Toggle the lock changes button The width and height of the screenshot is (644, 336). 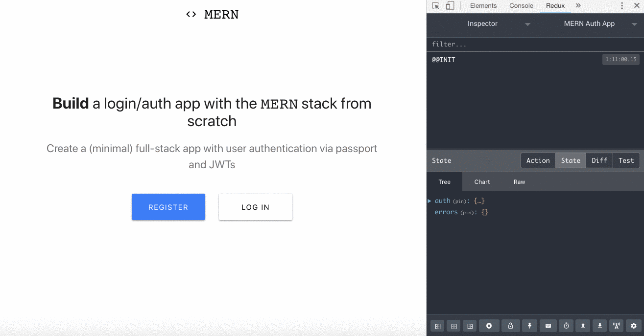coord(510,326)
